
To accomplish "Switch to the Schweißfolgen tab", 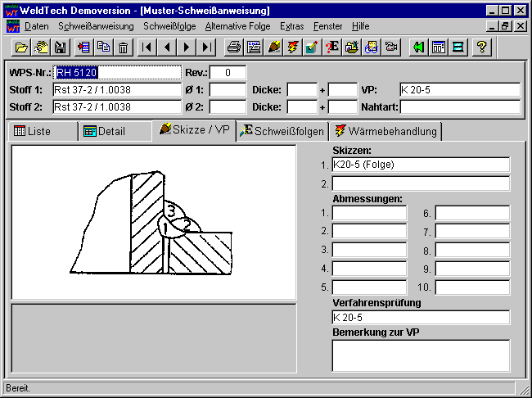I will pyautogui.click(x=282, y=131).
